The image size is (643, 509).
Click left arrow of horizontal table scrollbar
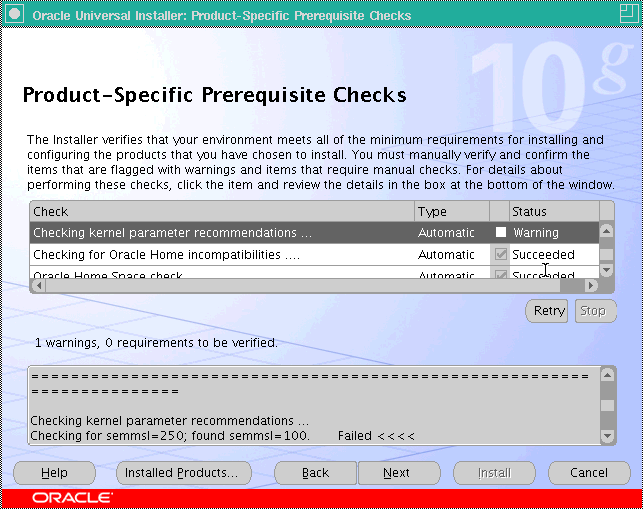[38, 286]
